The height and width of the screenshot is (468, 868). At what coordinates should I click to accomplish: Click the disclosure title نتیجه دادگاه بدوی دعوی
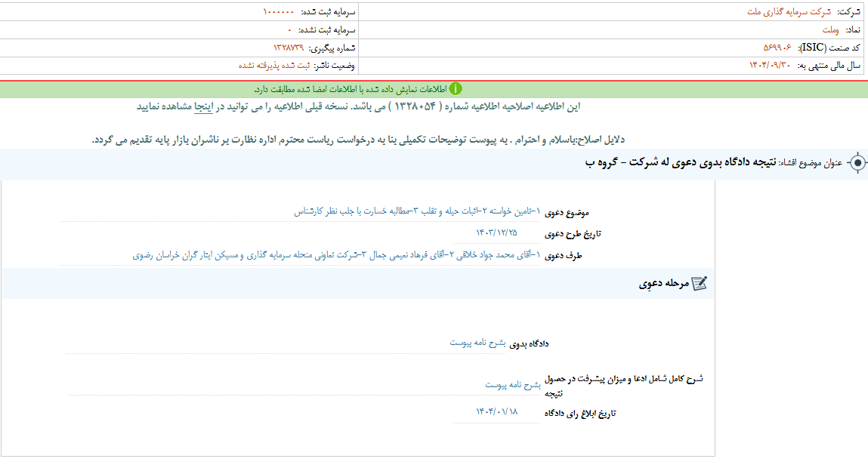coord(681,162)
